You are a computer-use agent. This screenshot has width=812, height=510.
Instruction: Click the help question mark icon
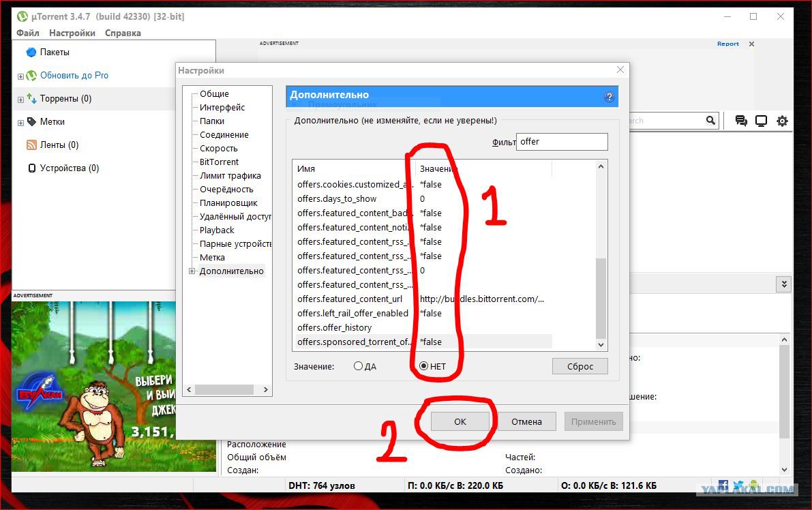click(609, 97)
